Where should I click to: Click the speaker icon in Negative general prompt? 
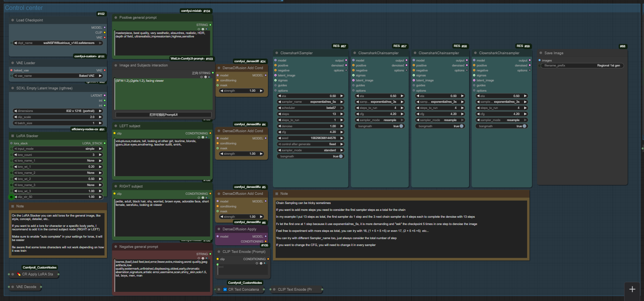point(207,258)
